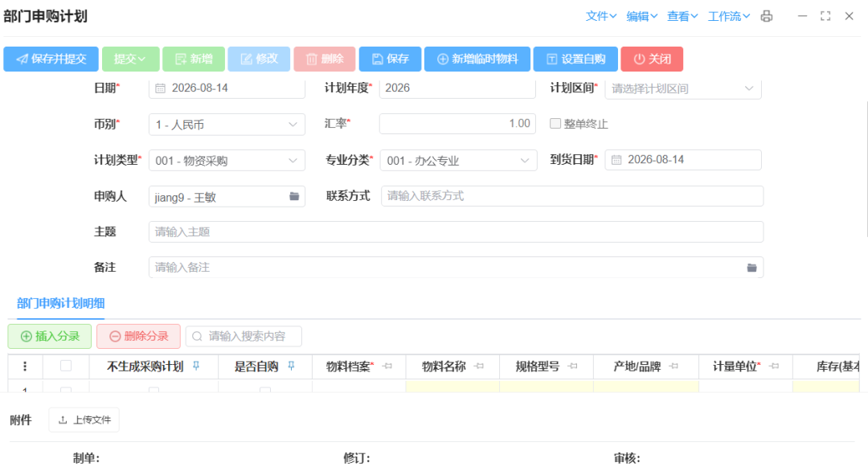Open 计划区间 dropdown
Screen dimensions: 868x467
pos(683,88)
